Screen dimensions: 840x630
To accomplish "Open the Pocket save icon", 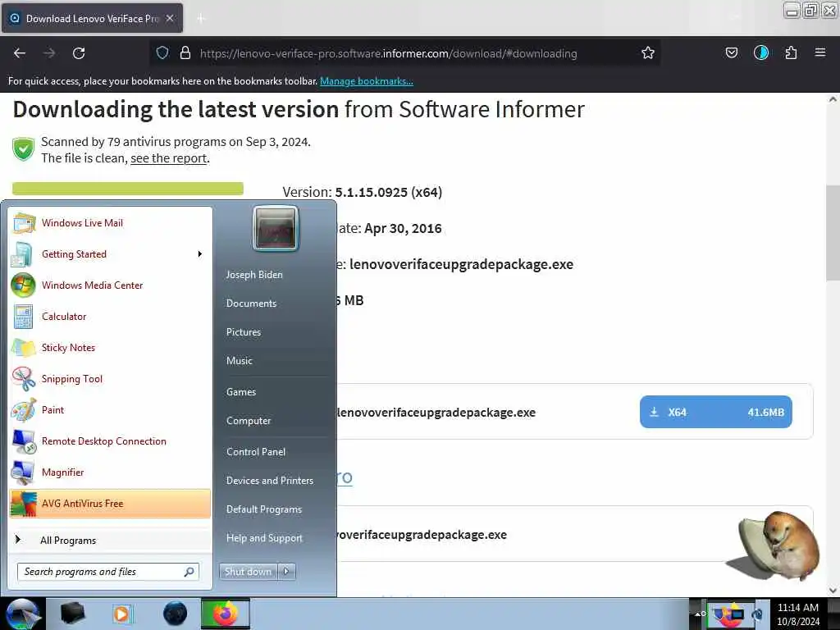I will pyautogui.click(x=732, y=53).
